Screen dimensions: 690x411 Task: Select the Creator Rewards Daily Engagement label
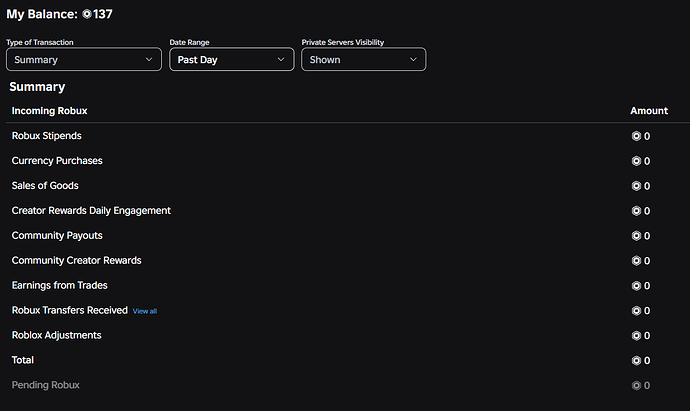pos(91,211)
